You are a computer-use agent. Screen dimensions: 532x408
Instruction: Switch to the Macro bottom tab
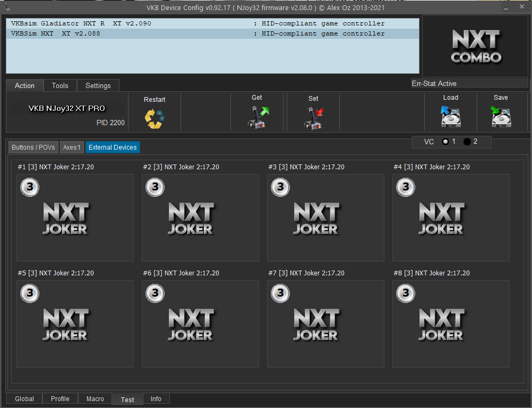(95, 399)
